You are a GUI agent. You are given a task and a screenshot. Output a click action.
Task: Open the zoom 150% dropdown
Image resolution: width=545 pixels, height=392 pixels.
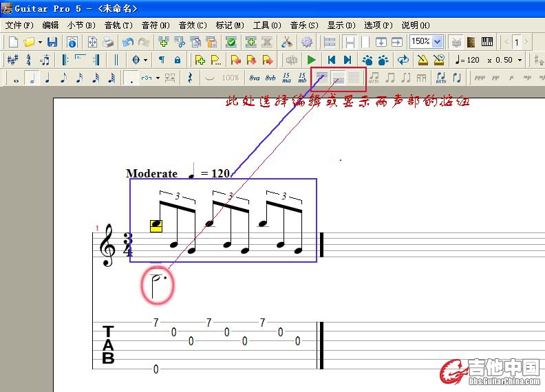(x=438, y=42)
